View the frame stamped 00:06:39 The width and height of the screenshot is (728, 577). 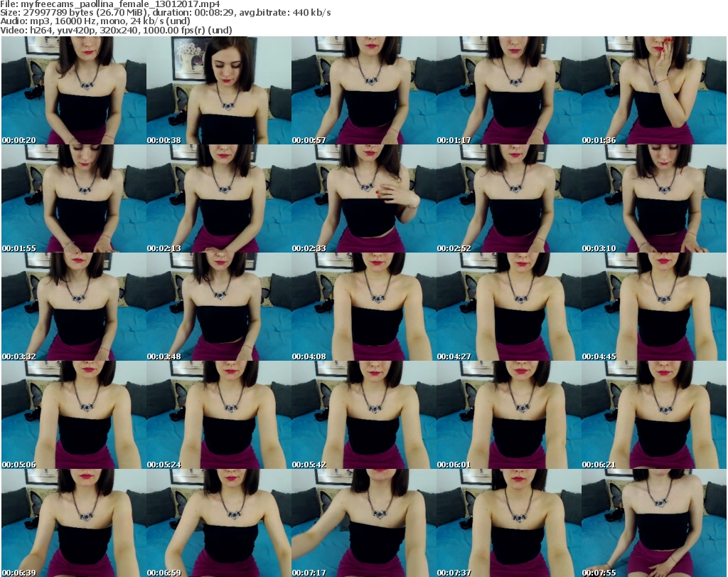tap(74, 523)
